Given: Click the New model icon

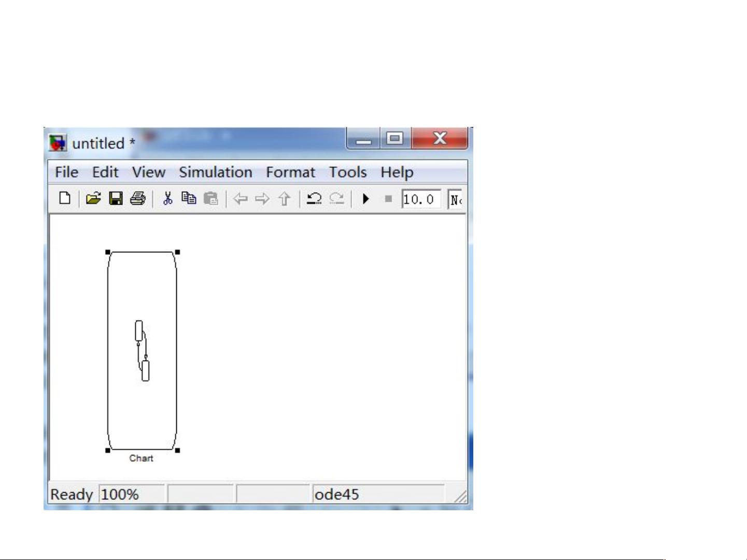Looking at the screenshot, I should (65, 198).
